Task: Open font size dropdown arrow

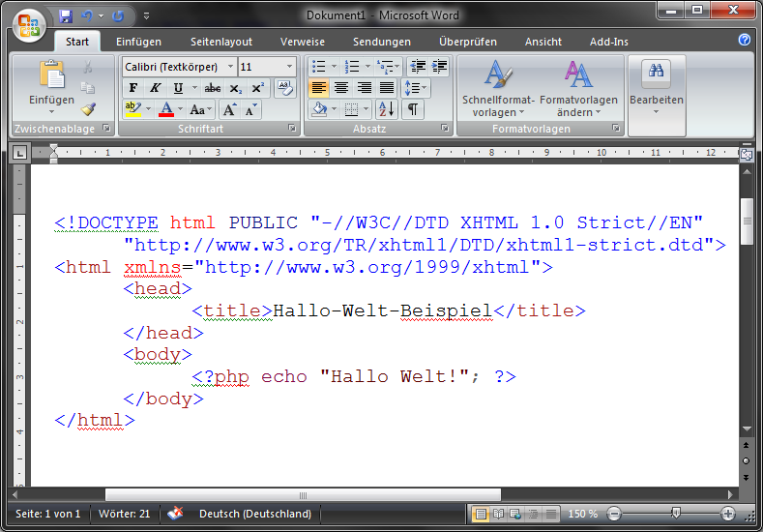Action: (290, 67)
